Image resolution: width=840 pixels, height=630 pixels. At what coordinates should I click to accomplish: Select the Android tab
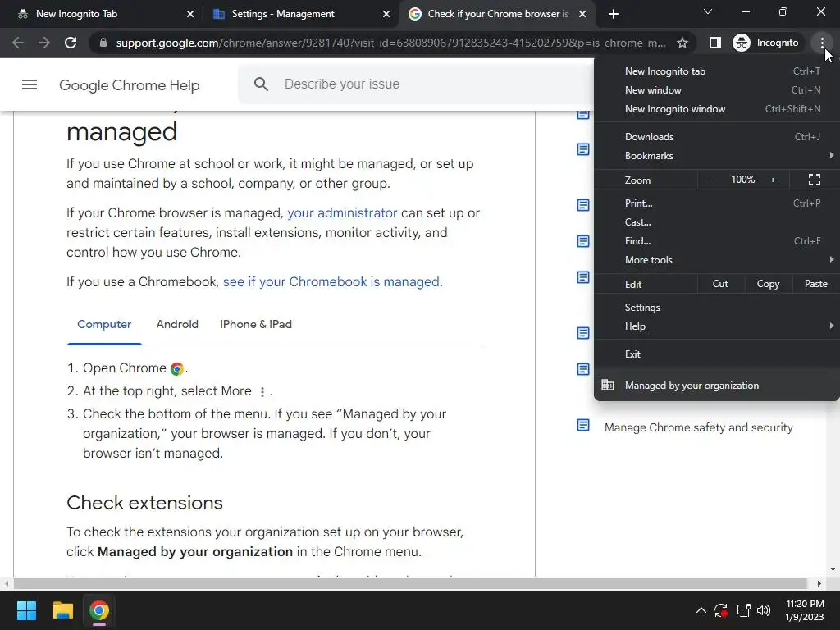[177, 325]
